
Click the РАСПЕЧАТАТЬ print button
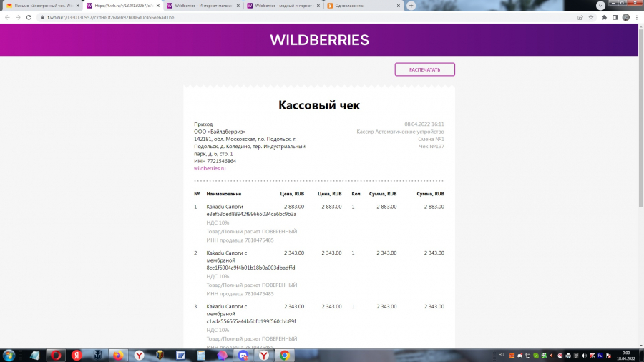tap(424, 69)
